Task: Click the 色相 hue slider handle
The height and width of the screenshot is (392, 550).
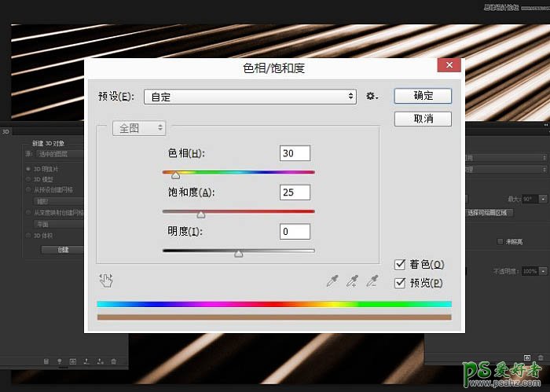Action: [x=175, y=175]
